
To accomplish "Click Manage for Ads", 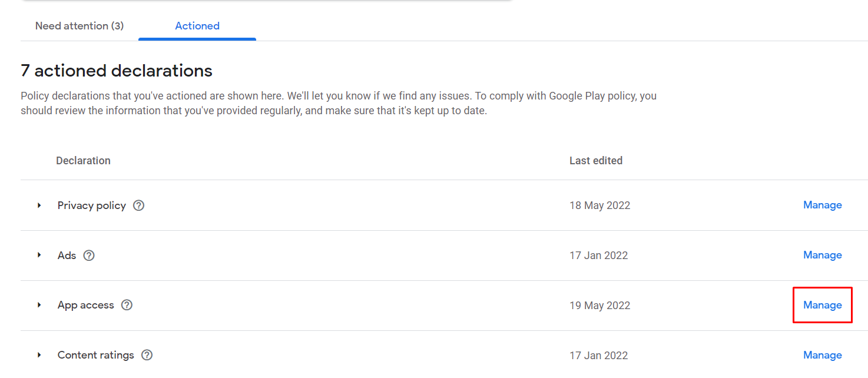I will (823, 255).
